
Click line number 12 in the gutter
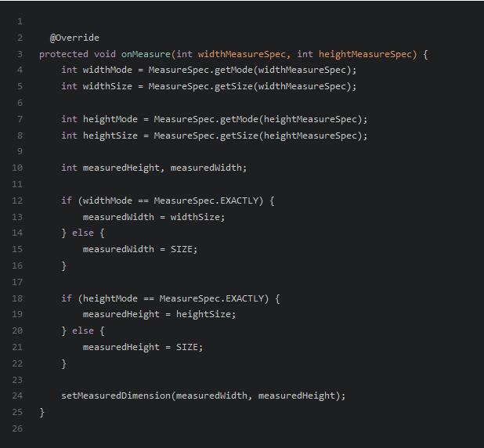(17, 201)
